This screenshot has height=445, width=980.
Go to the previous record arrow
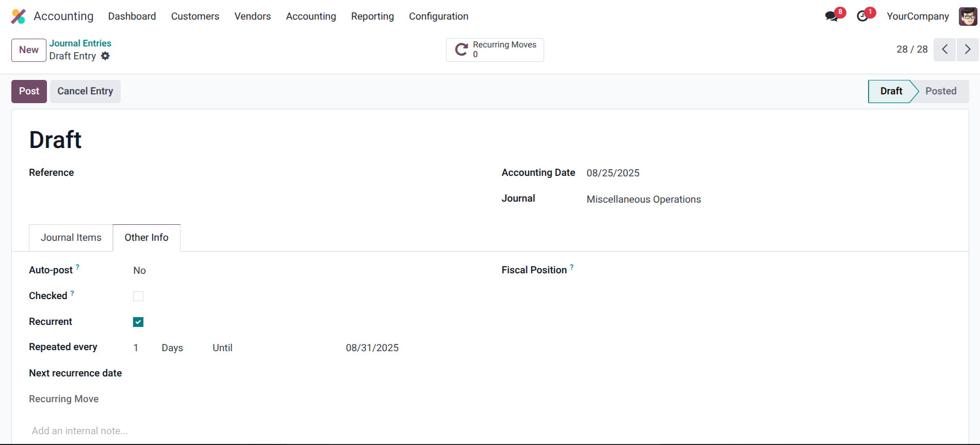pos(944,50)
